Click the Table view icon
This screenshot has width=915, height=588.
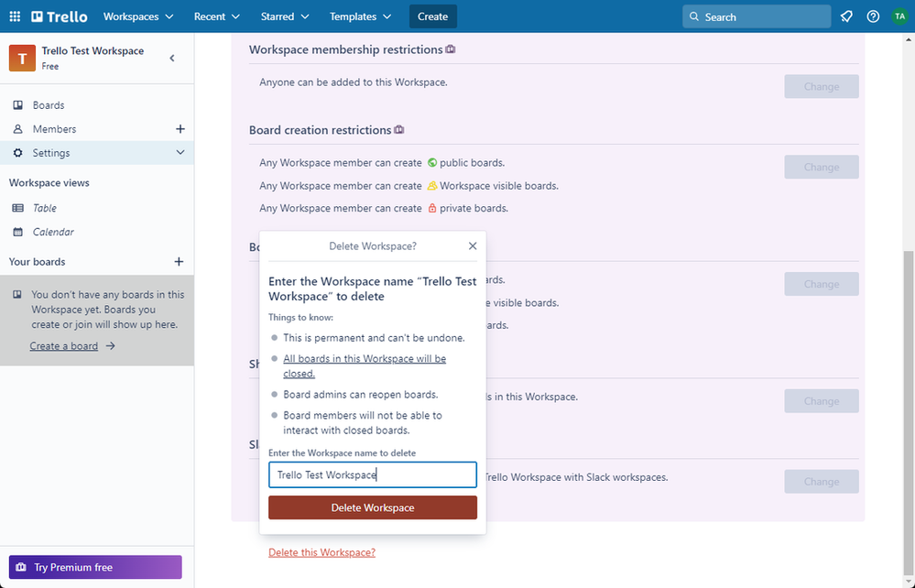point(18,208)
